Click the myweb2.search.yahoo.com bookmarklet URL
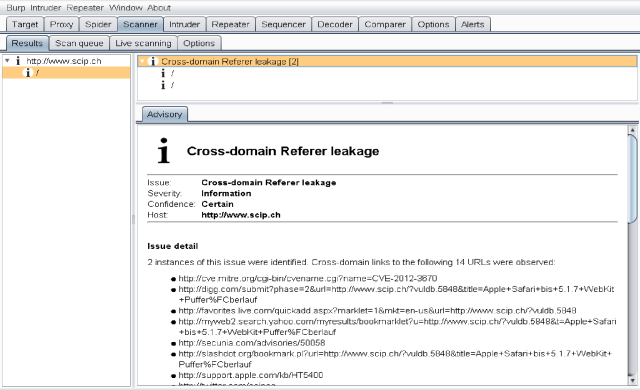 [x=398, y=326]
